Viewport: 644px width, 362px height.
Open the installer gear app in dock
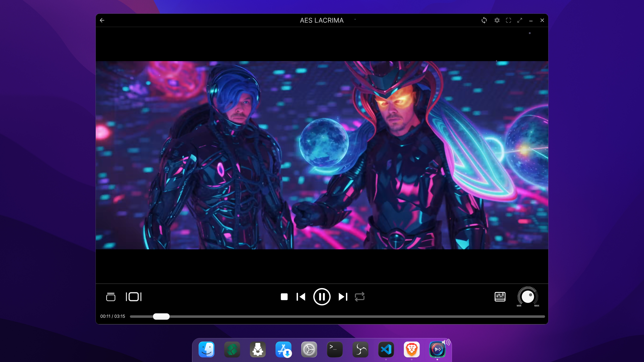click(258, 349)
